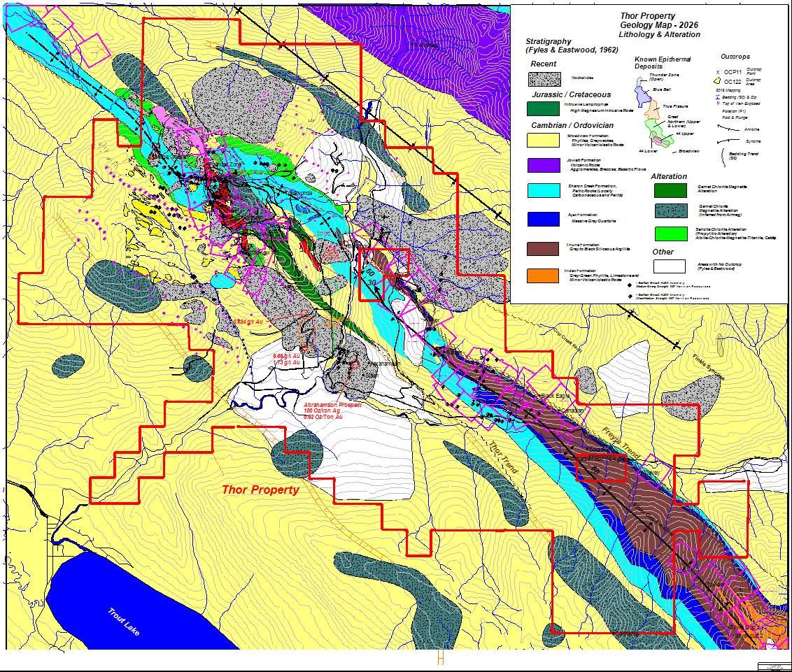
Task: Click the OCP11 outcrop point symbol
Action: (718, 71)
